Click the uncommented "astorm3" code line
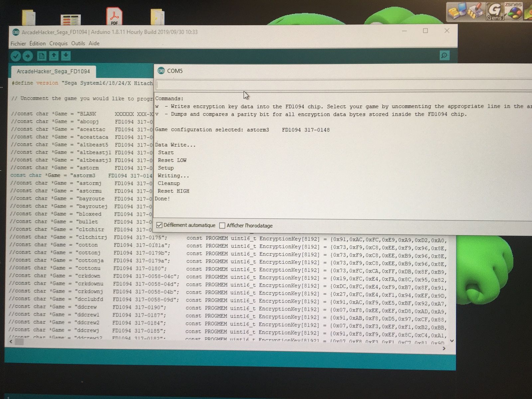The height and width of the screenshot is (399, 532). tap(81, 175)
